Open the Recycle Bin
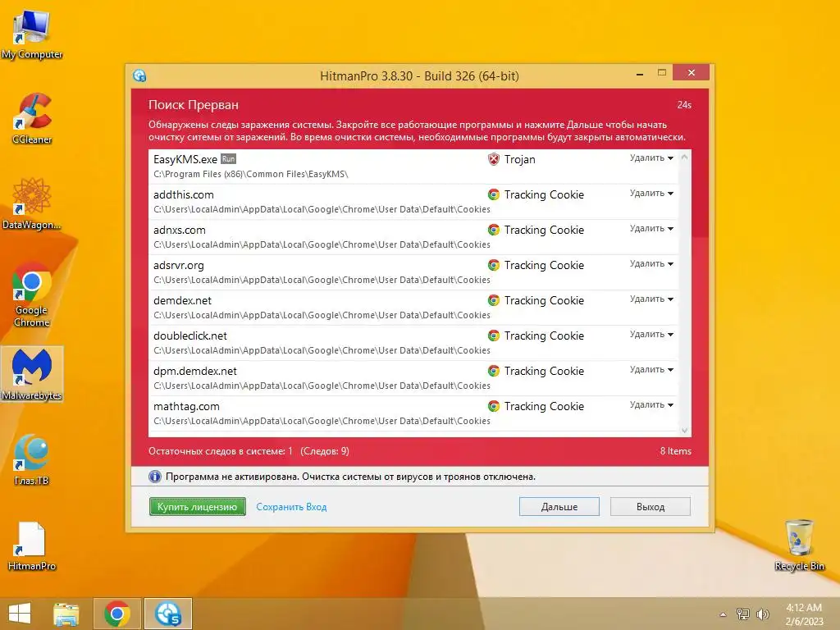840x630 pixels. point(800,545)
